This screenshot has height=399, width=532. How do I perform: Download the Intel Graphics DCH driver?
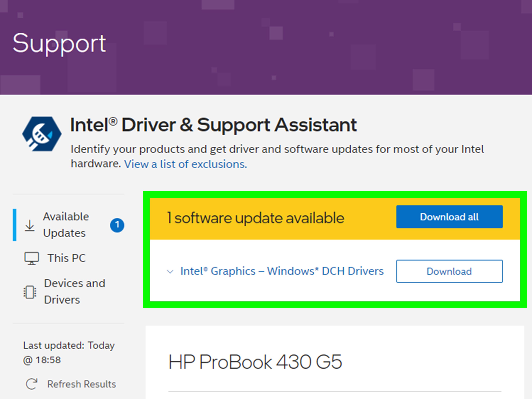[449, 271]
